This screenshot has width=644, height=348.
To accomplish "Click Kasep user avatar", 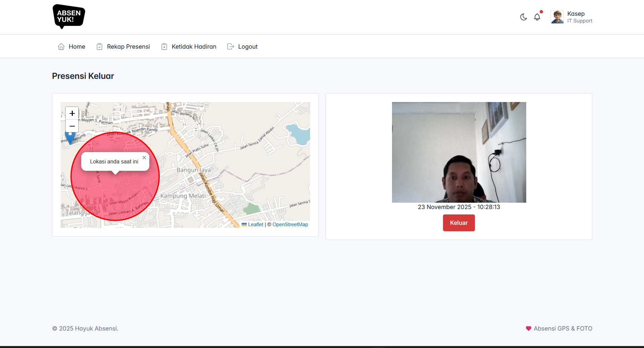I will (557, 17).
